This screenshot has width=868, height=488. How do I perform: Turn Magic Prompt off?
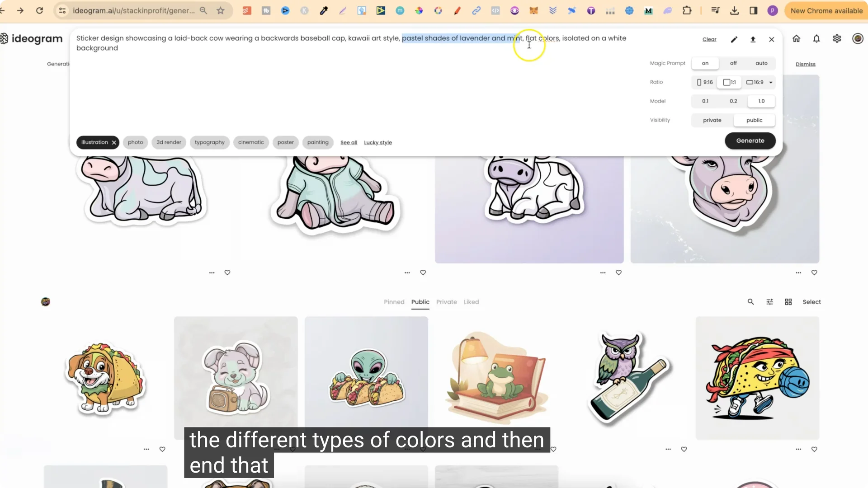click(x=733, y=63)
